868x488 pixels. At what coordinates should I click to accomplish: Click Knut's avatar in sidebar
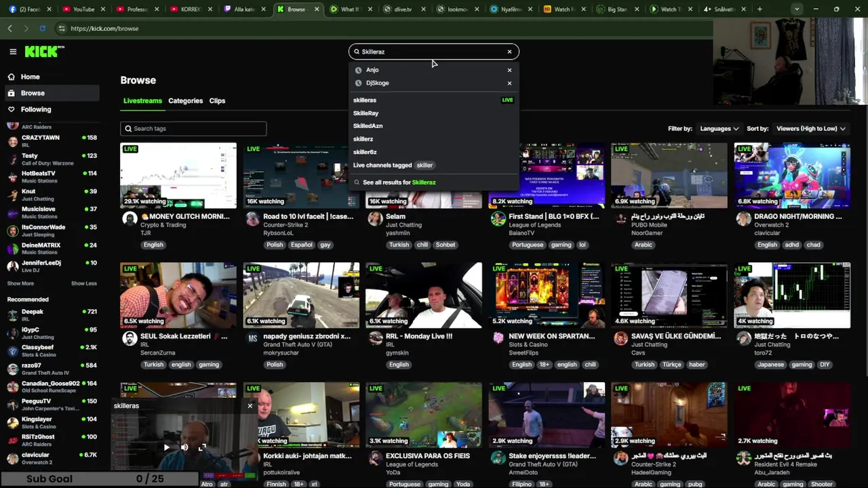12,195
